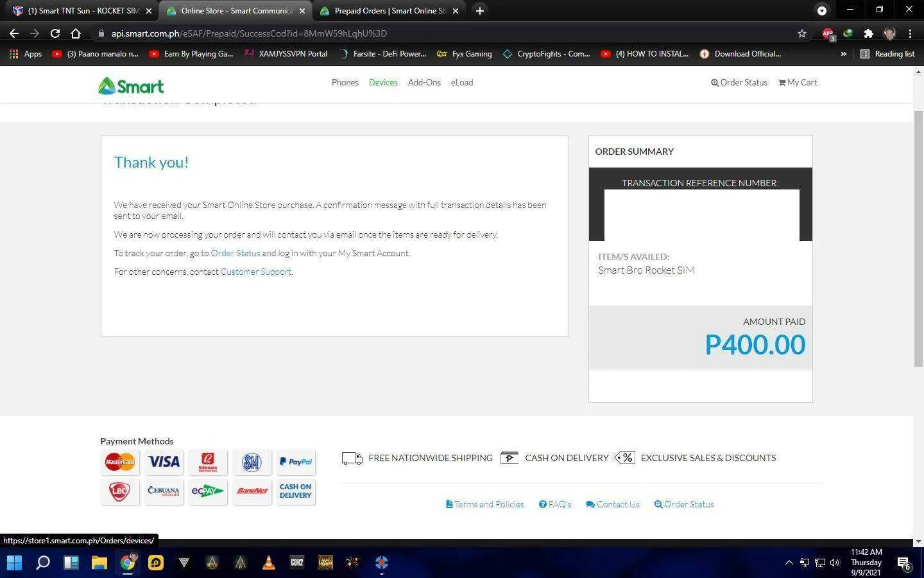The width and height of the screenshot is (924, 578).
Task: Open the Windows Start menu
Action: point(14,563)
